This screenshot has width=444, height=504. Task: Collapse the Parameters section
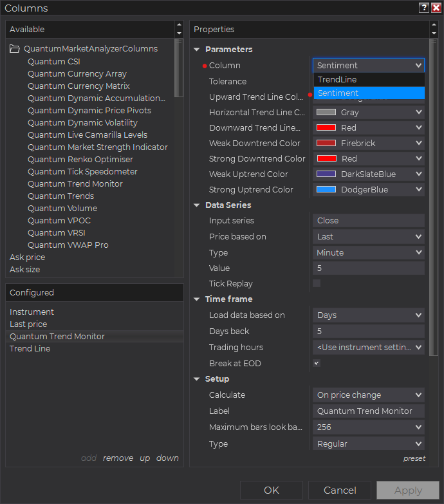197,50
